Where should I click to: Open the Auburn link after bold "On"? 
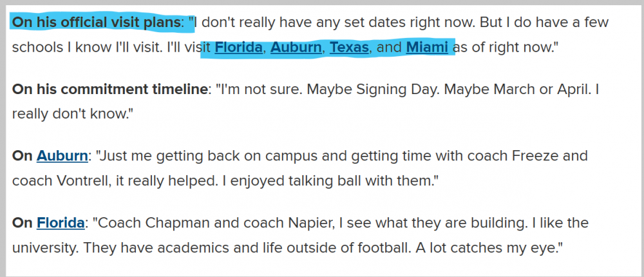click(x=62, y=156)
